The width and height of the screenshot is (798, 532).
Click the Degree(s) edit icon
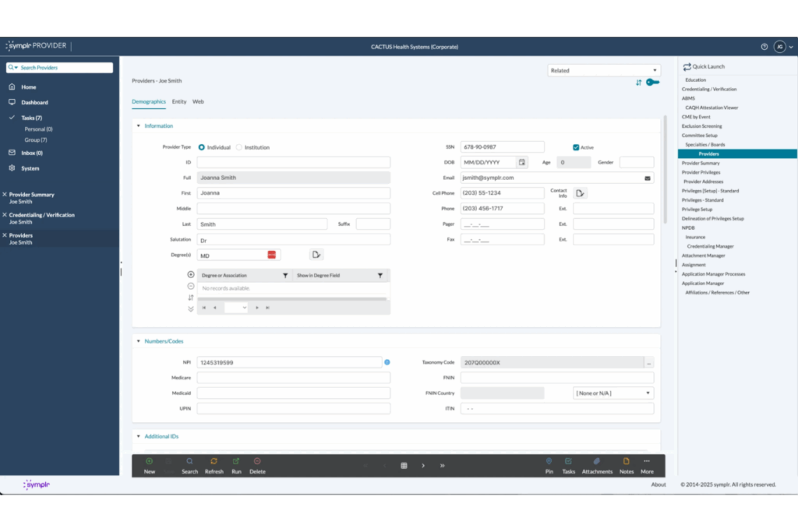click(317, 254)
